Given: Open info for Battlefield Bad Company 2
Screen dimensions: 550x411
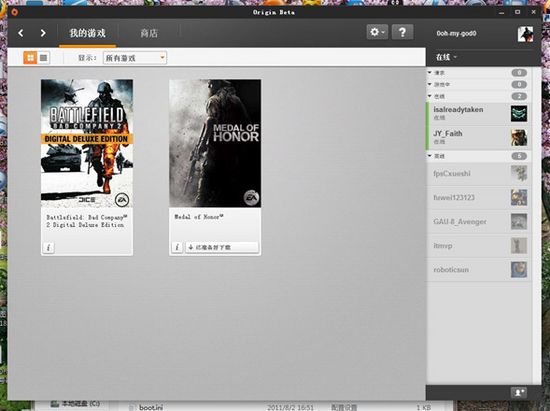Looking at the screenshot, I should 48,248.
